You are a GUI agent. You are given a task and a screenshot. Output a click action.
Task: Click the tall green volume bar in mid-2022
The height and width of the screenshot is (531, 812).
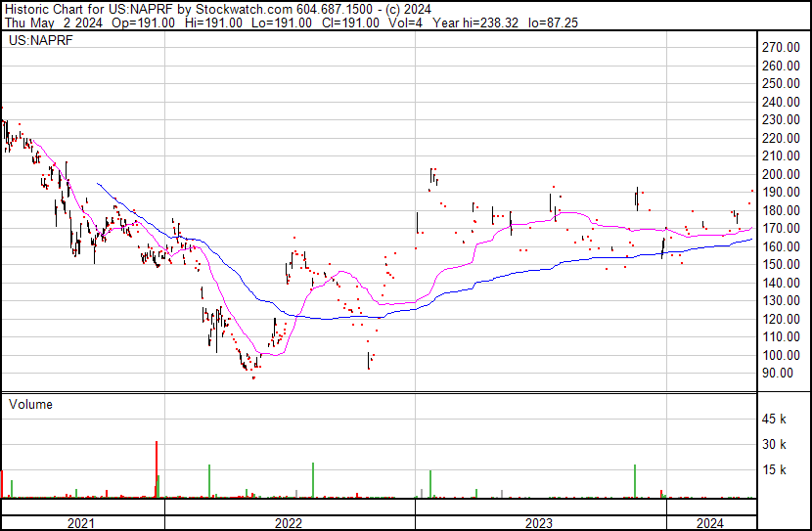pyautogui.click(x=313, y=480)
